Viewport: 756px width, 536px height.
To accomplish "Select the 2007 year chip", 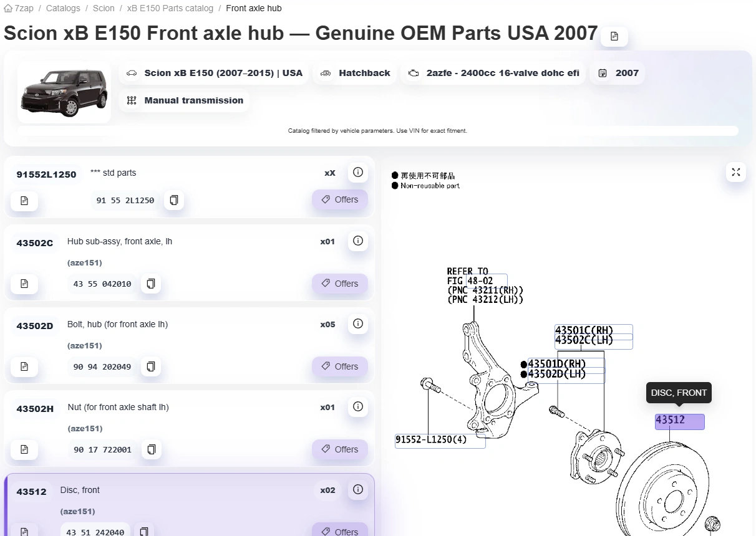I will pos(618,73).
